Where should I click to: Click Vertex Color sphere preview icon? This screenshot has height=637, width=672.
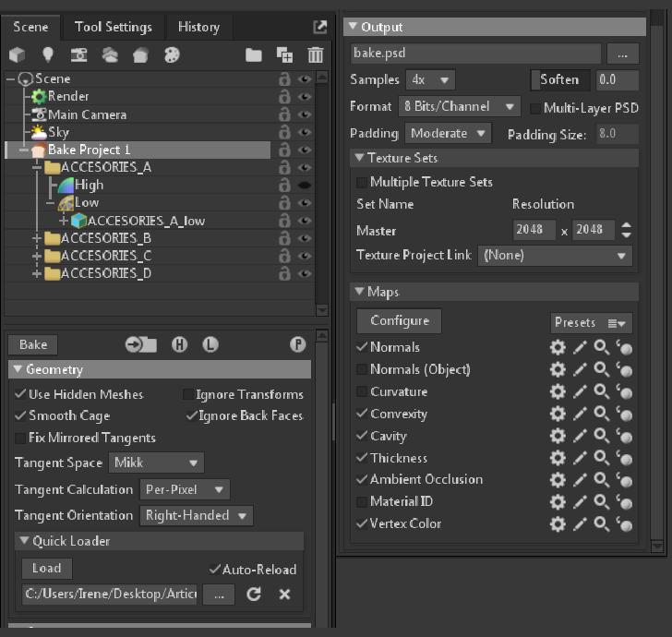(624, 524)
